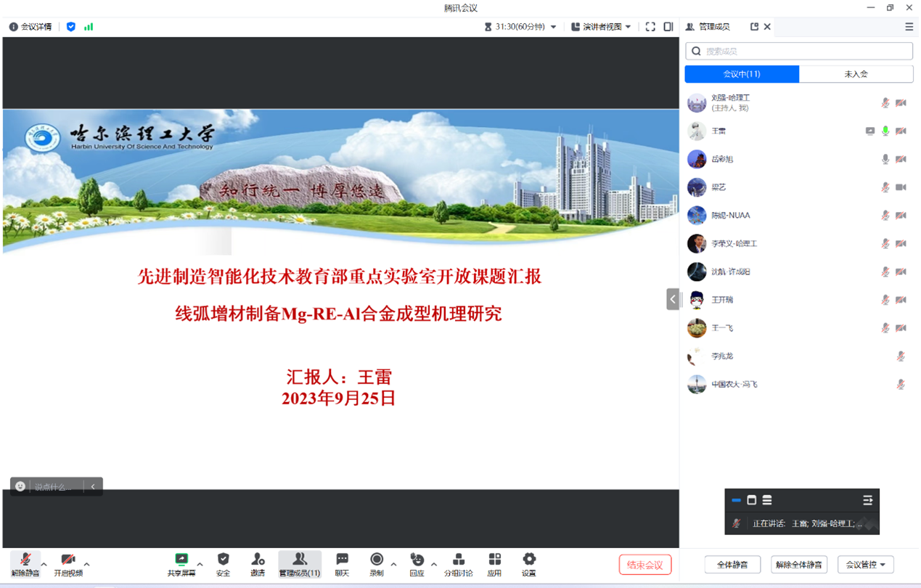The image size is (921, 588).
Task: Click the 全体静音 button
Action: (x=732, y=565)
